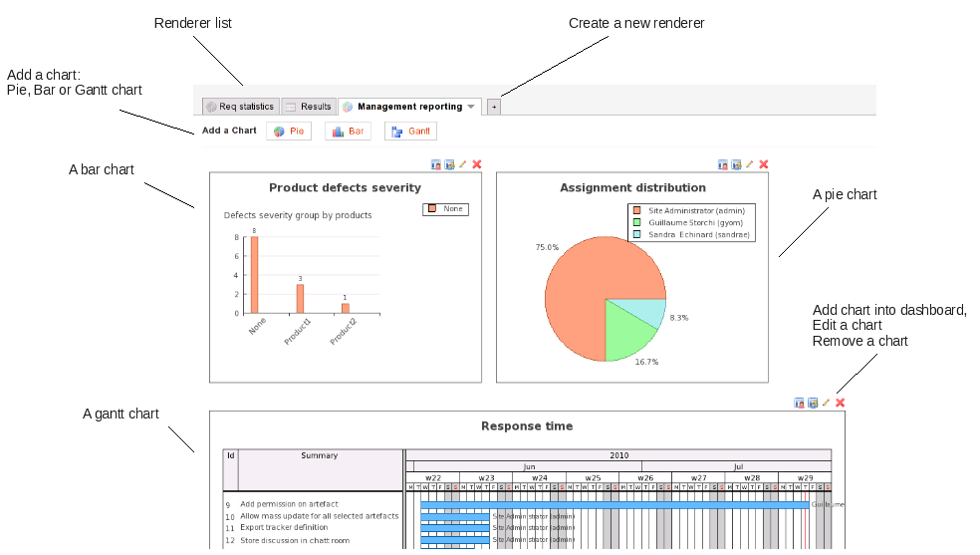980x555 pixels.
Task: Click the None bar with value 8
Action: click(x=254, y=275)
